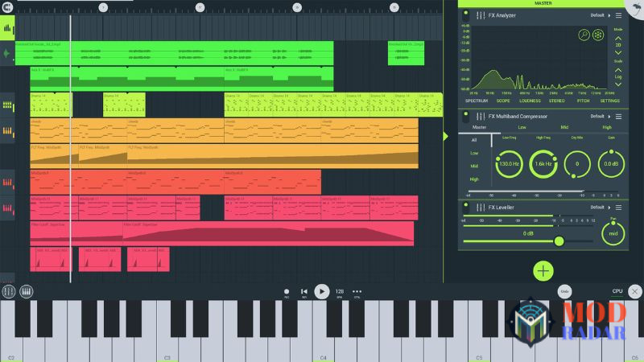Viewport: 644px width, 362px height.
Task: Click the FX Leveller sliders icon
Action: pyautogui.click(x=480, y=208)
